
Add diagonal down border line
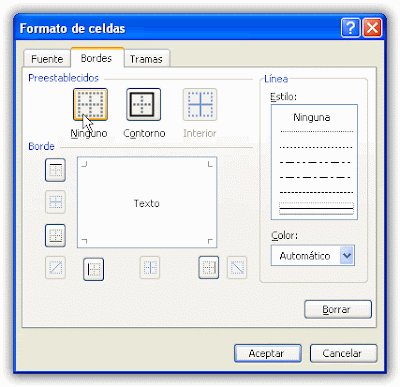[237, 267]
